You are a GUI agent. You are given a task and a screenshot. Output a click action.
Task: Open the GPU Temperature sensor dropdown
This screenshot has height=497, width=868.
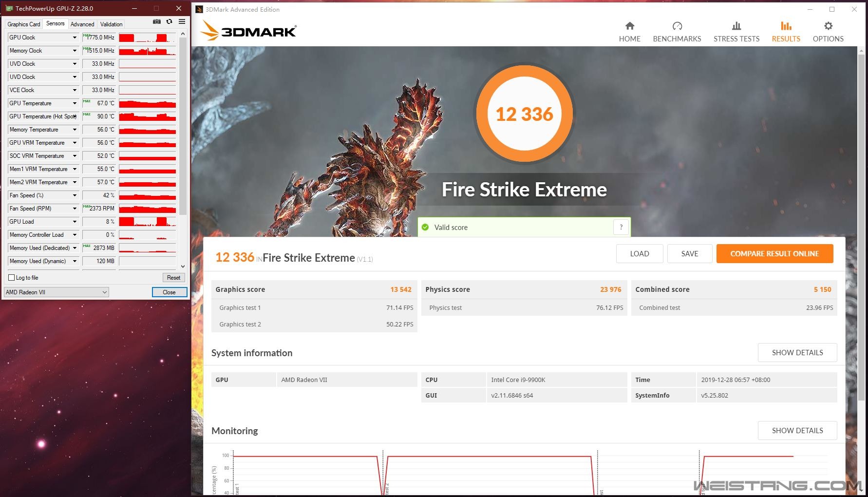75,103
